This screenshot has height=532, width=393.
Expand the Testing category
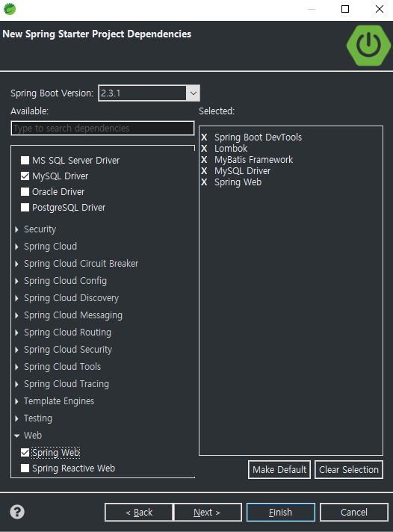(x=16, y=418)
